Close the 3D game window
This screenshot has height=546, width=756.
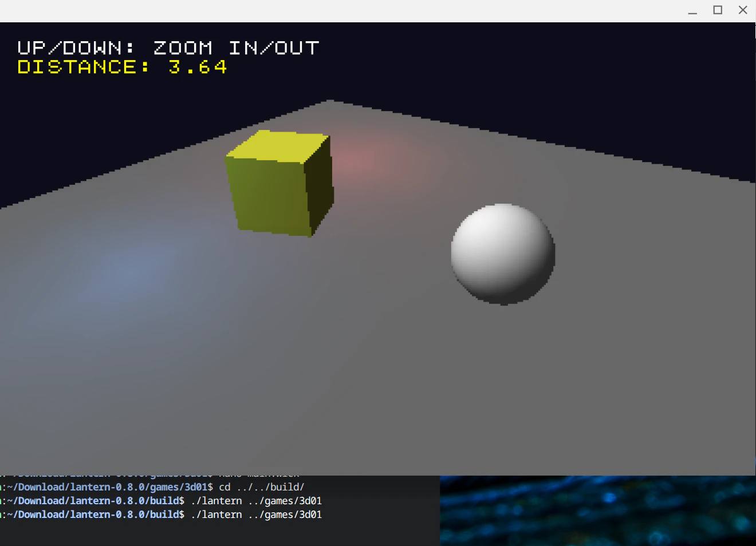click(x=743, y=10)
